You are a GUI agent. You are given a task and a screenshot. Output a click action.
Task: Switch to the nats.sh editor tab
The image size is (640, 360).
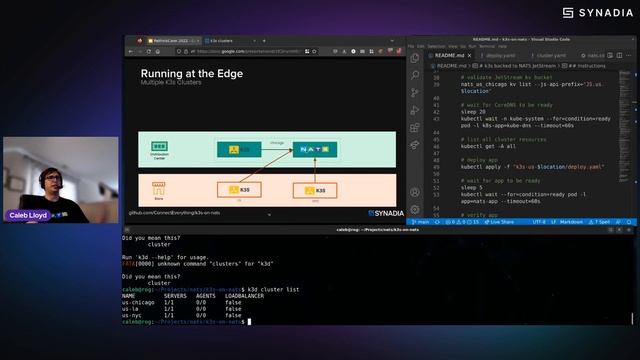click(x=593, y=56)
